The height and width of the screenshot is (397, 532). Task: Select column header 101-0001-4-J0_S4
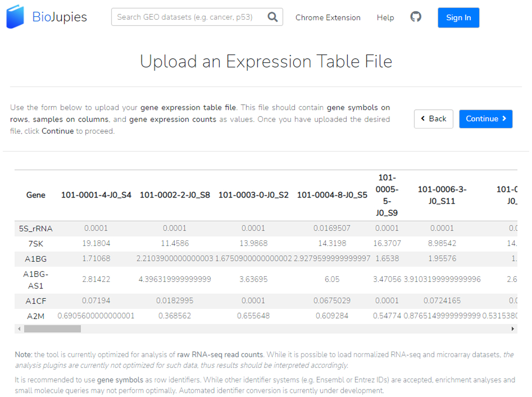96,195
